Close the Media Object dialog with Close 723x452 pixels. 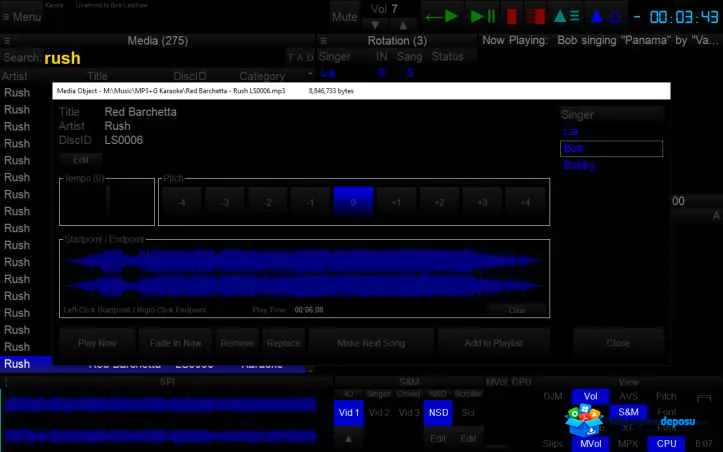(618, 343)
